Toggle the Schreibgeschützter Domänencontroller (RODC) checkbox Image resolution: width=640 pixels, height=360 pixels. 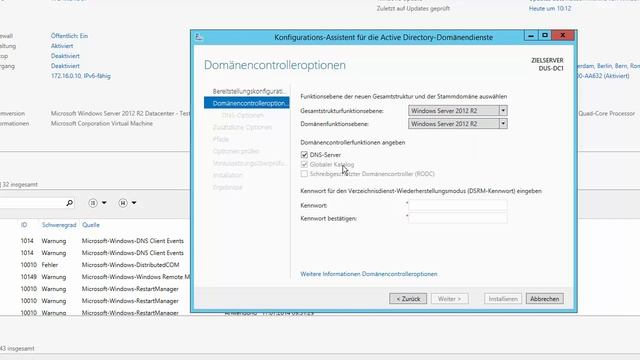click(x=304, y=174)
